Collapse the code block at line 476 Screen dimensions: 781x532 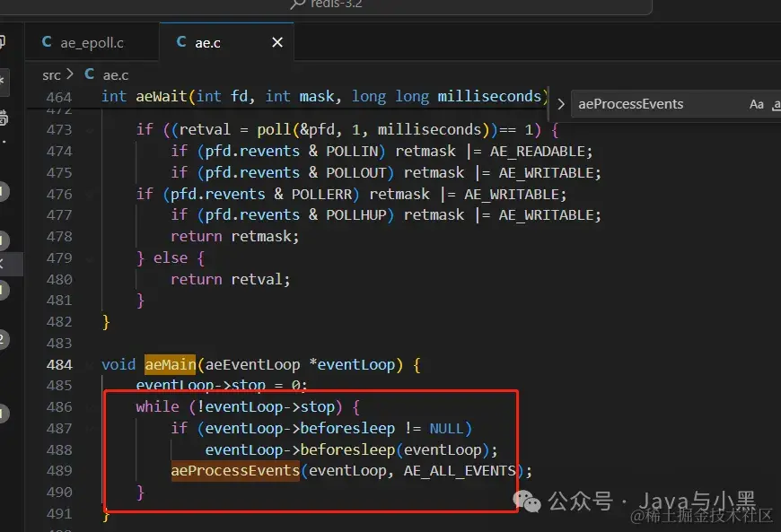point(90,194)
